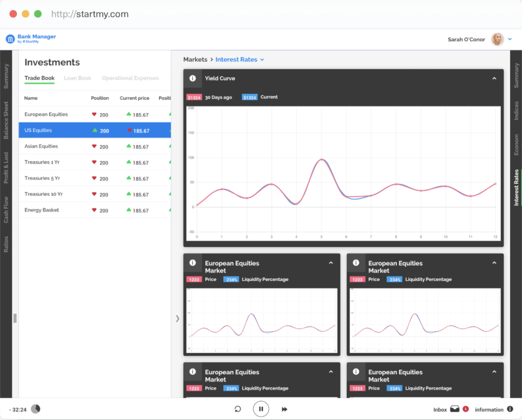The height and width of the screenshot is (420, 522).
Task: Click the green up arrow in US Equities row
Action: 95,130
